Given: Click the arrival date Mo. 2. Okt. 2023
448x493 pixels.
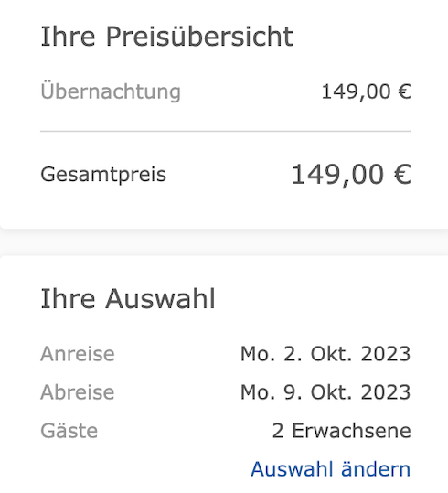Looking at the screenshot, I should pos(325,354).
